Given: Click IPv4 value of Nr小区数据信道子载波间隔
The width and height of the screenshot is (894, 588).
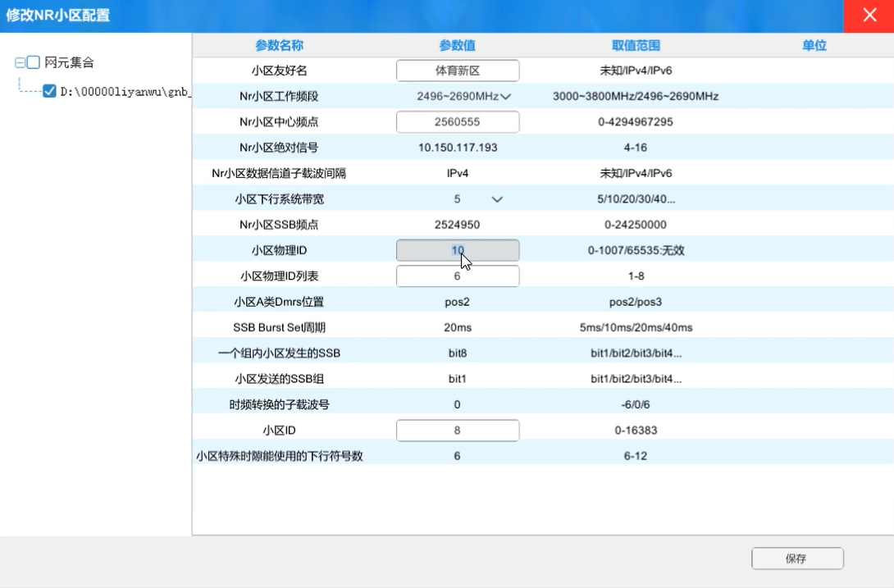Looking at the screenshot, I should [458, 173].
